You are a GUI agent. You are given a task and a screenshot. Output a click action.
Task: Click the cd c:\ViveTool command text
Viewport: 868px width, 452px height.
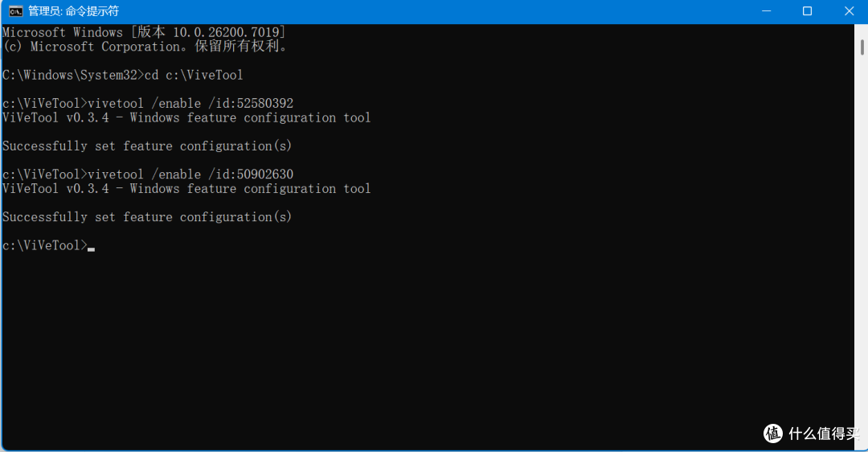click(x=194, y=75)
